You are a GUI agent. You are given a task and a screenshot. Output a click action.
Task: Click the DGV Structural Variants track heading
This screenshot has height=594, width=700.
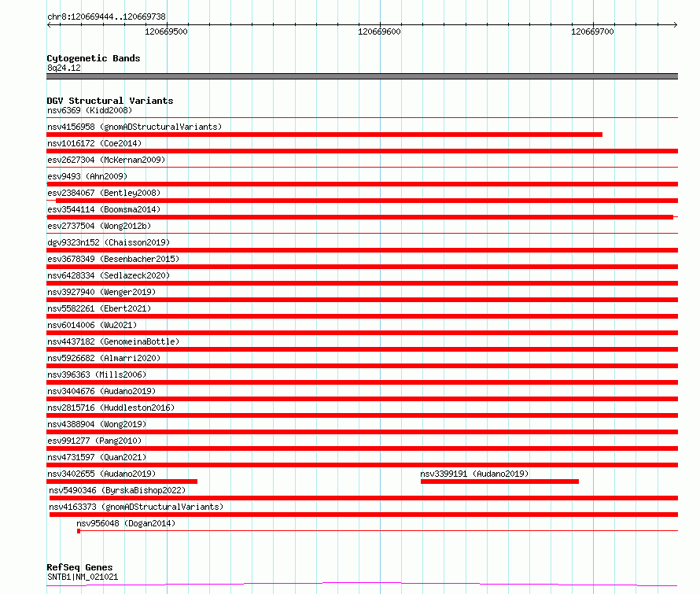(x=110, y=101)
